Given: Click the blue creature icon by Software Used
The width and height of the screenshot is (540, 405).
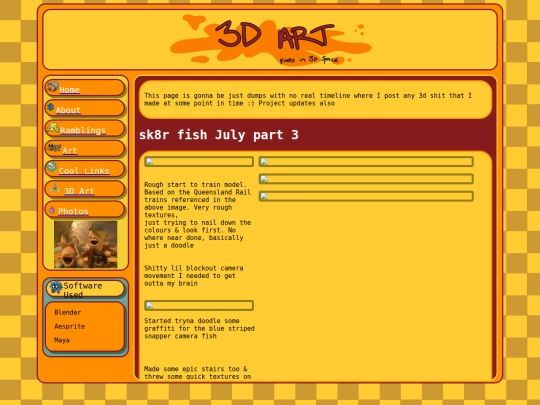Looking at the screenshot, I should [x=56, y=287].
